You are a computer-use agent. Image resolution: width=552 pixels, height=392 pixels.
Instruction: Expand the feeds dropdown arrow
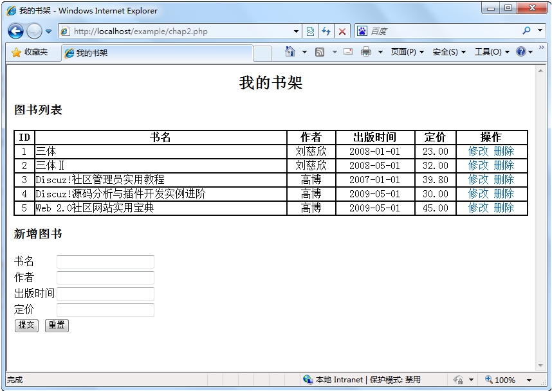(335, 52)
